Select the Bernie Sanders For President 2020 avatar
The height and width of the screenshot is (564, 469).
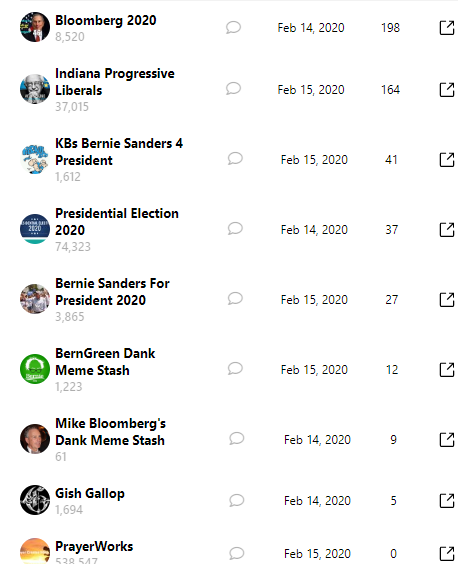35,299
